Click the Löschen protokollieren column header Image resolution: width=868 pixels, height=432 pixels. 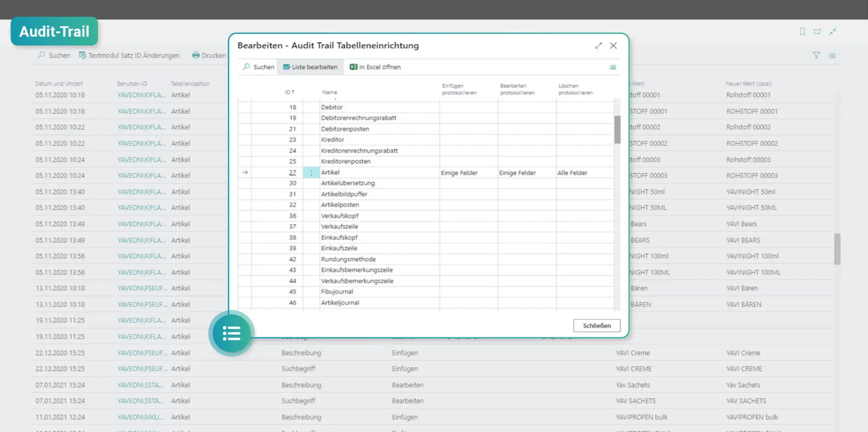click(x=576, y=89)
